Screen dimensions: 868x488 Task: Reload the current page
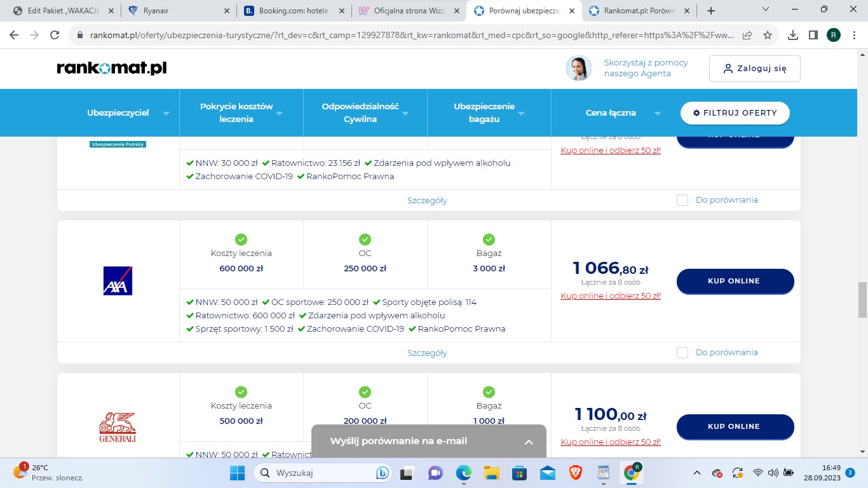coord(55,35)
